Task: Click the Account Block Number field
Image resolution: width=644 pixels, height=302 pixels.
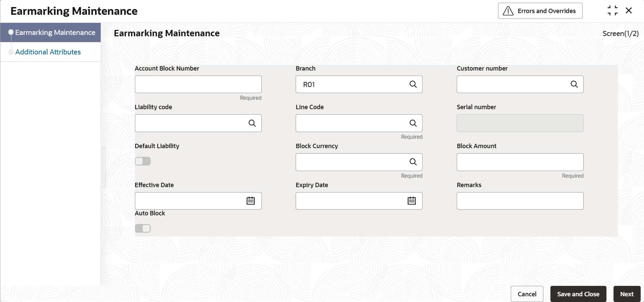Action: coord(198,84)
